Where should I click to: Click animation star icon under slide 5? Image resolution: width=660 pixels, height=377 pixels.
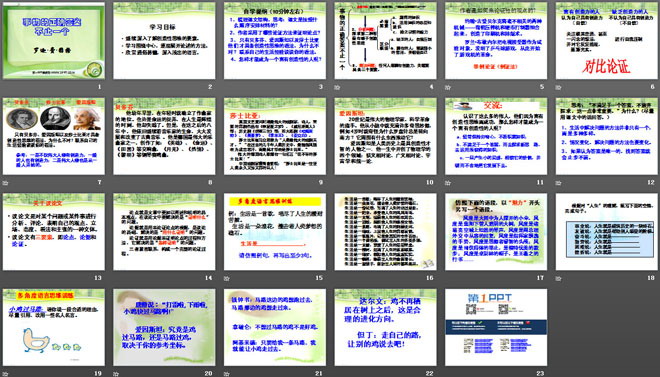click(x=448, y=88)
